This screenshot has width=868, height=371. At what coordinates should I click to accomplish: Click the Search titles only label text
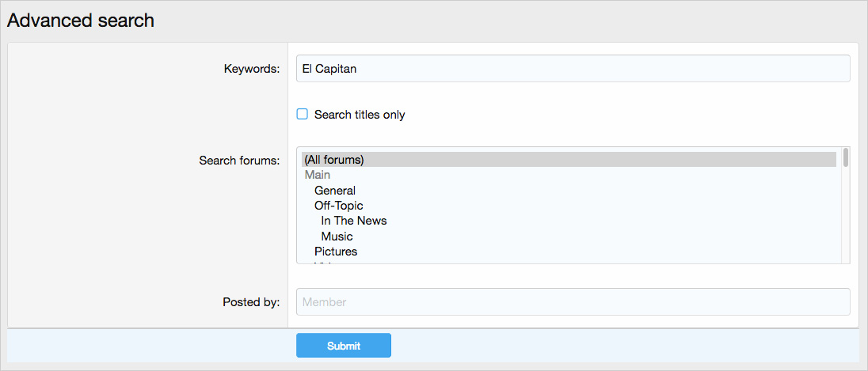click(360, 115)
